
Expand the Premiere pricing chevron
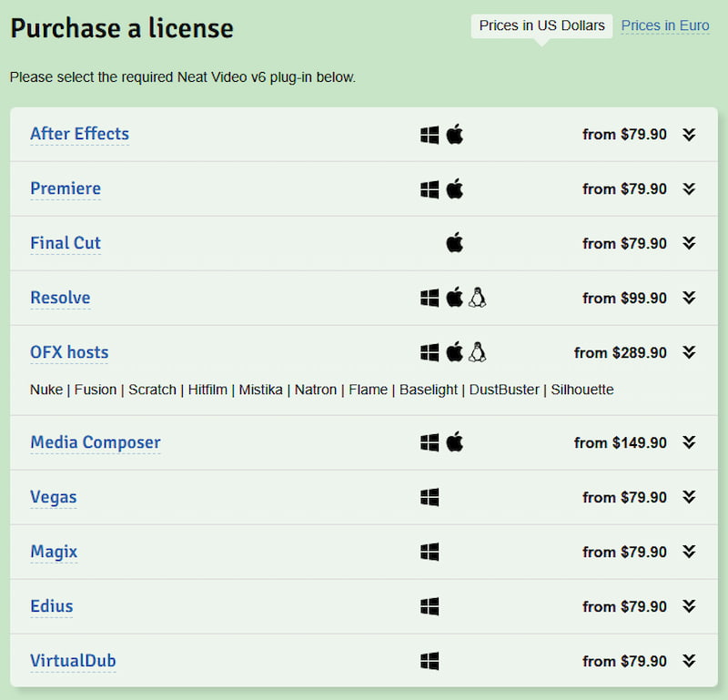690,189
